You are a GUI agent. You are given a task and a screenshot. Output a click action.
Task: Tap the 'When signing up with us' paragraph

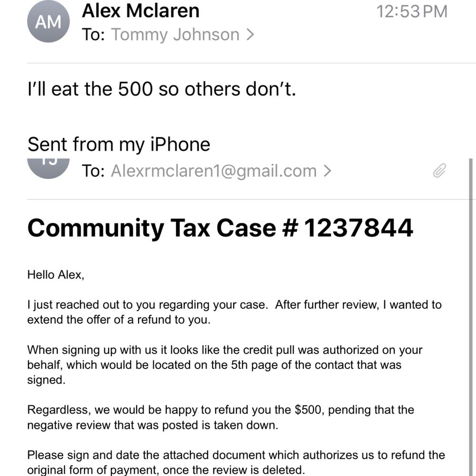coord(225,365)
